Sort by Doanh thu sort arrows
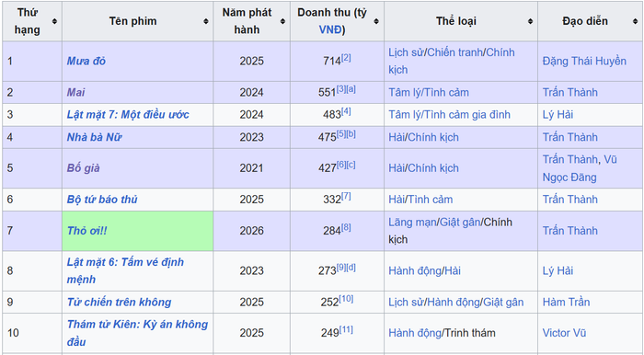Image resolution: width=644 pixels, height=355 pixels. click(376, 21)
